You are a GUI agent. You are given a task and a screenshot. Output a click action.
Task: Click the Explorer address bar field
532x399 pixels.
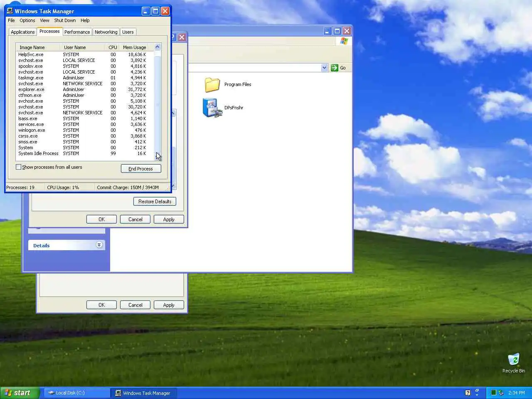(x=254, y=68)
